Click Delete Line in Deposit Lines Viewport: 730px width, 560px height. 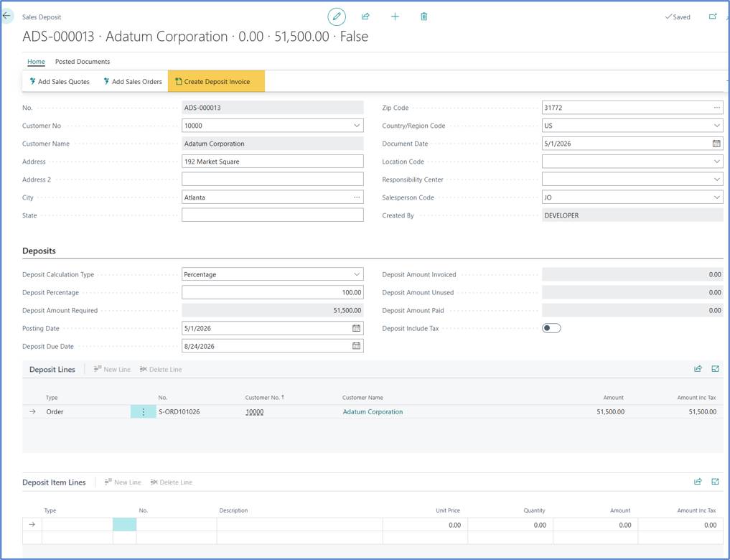click(x=161, y=369)
